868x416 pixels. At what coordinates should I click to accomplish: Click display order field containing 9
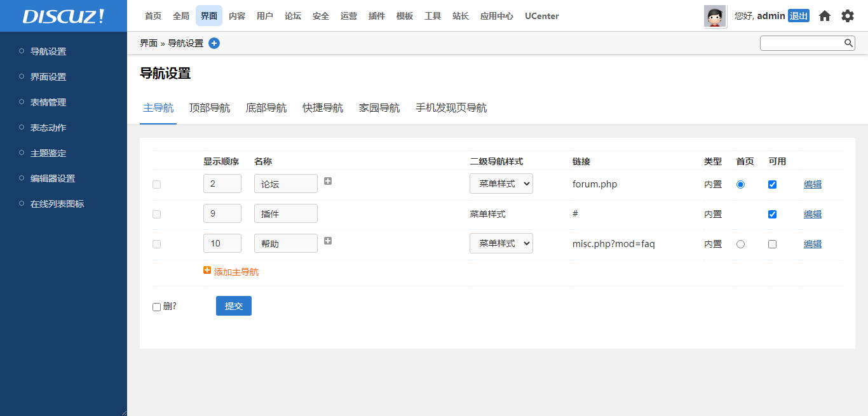tap(222, 213)
